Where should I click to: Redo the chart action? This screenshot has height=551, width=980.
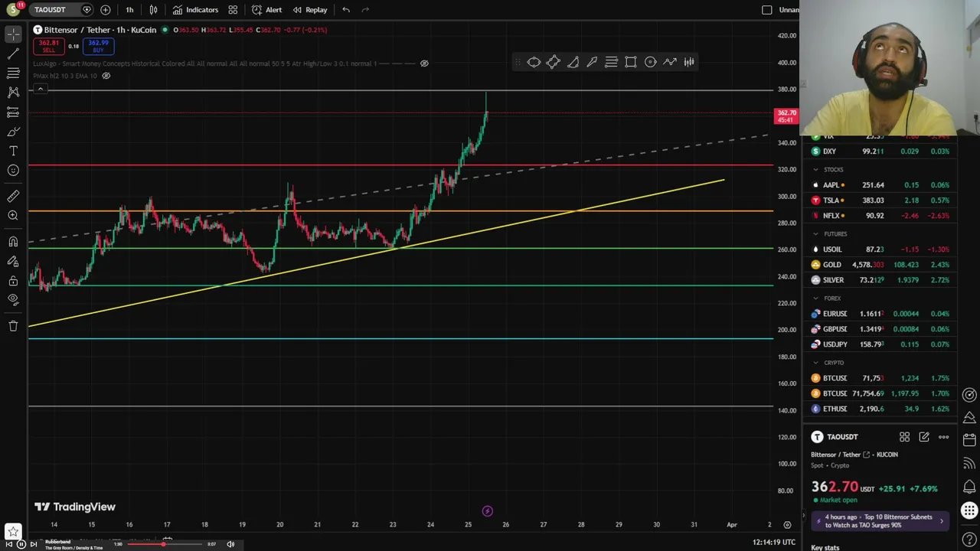[365, 10]
